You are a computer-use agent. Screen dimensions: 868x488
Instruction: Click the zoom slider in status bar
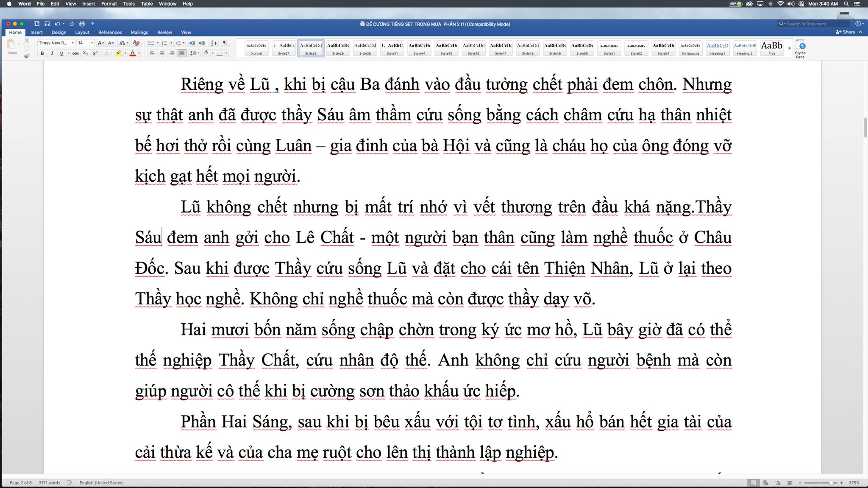click(820, 483)
